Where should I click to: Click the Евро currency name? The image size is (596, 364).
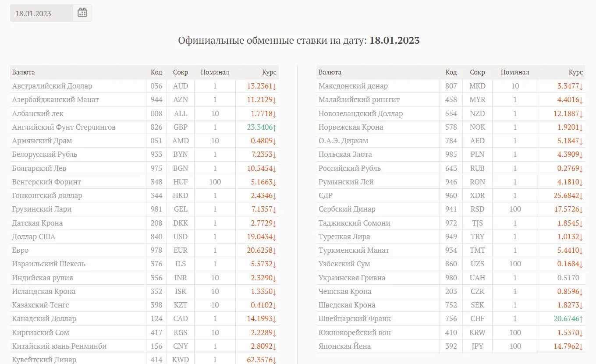tap(20, 251)
